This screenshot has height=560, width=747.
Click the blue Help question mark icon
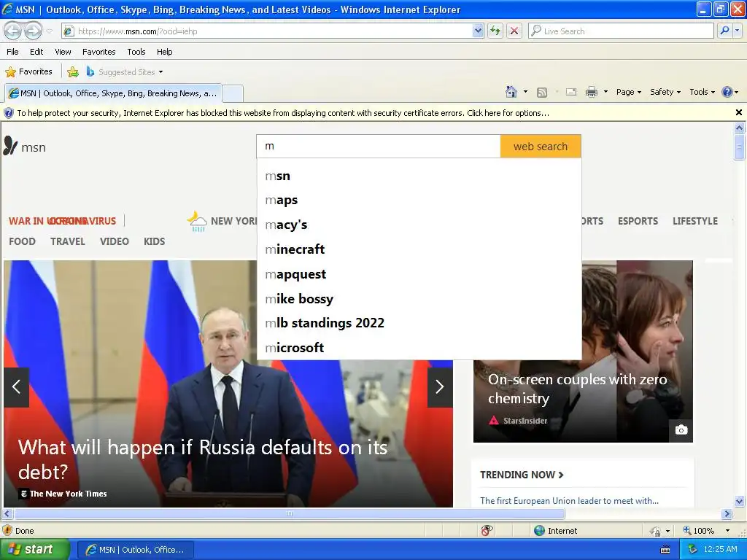click(727, 92)
